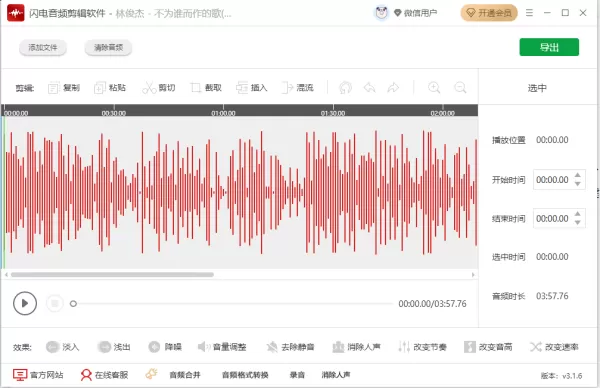Click the WeChat user (微信用户) label
The image size is (600, 388).
pos(420,13)
